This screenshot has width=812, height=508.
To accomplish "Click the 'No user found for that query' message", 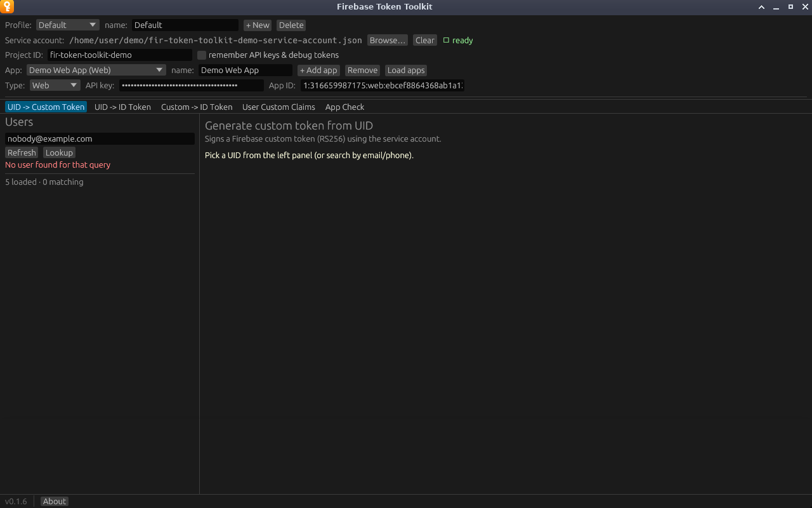I will click(x=58, y=164).
